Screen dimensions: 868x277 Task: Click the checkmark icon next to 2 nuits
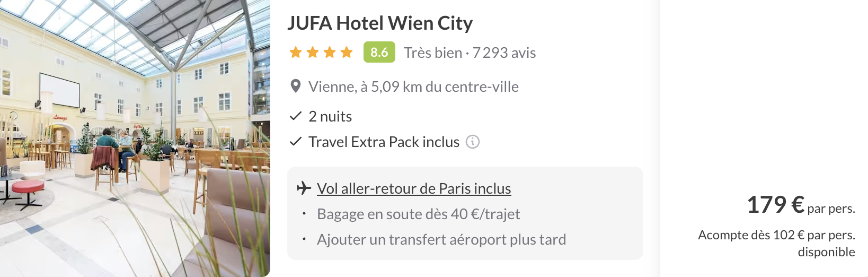pyautogui.click(x=296, y=116)
